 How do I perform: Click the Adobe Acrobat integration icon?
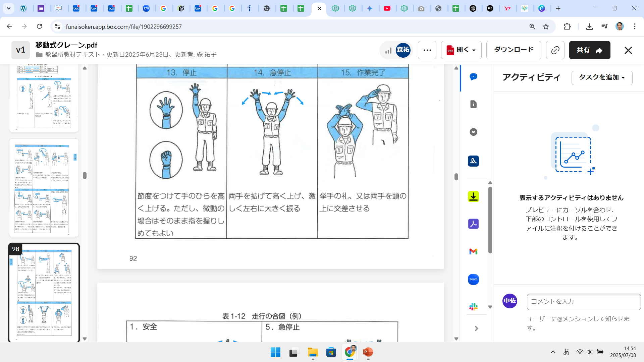[473, 224]
